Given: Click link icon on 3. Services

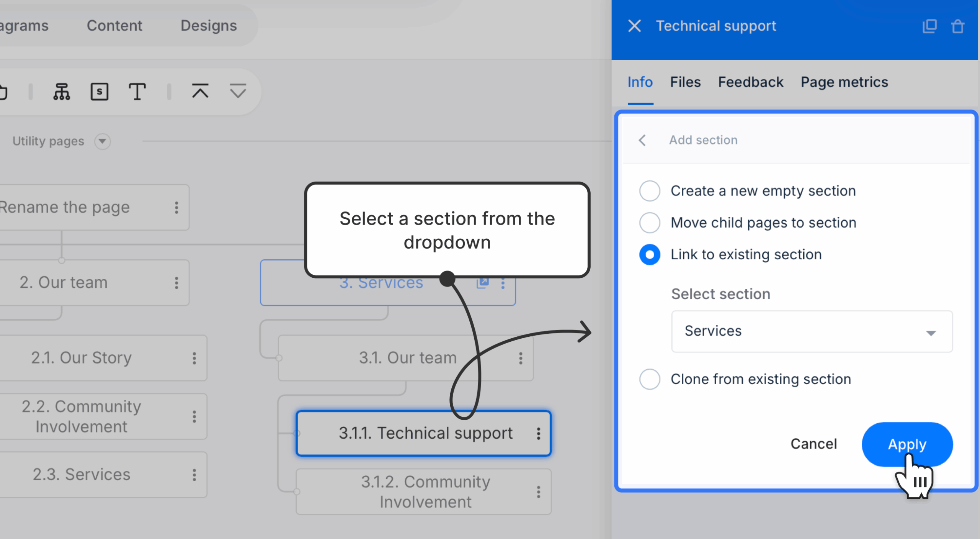Looking at the screenshot, I should click(x=483, y=283).
